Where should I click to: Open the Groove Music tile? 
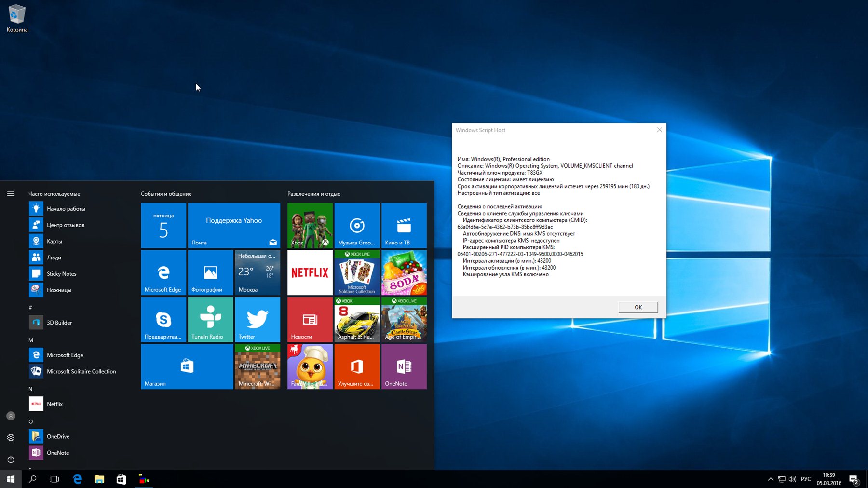[x=357, y=225]
